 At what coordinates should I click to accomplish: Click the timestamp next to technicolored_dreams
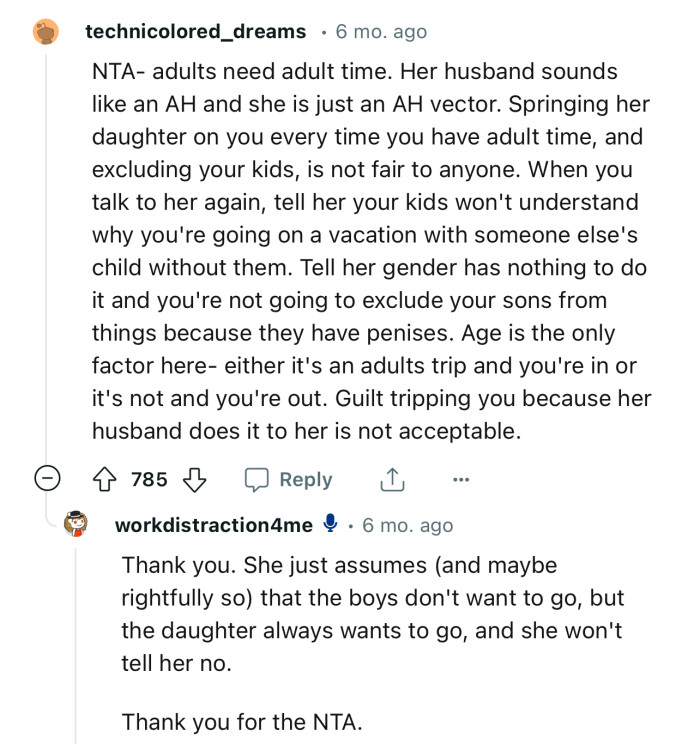(x=381, y=32)
